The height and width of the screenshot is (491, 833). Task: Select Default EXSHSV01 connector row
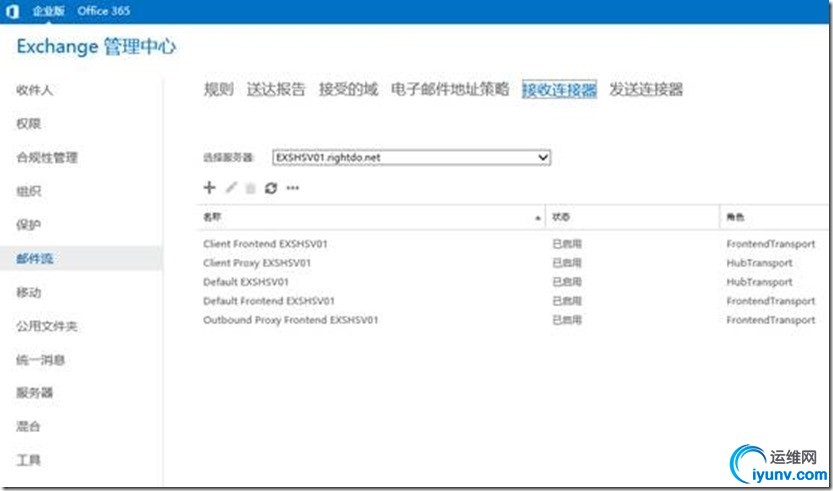point(513,282)
